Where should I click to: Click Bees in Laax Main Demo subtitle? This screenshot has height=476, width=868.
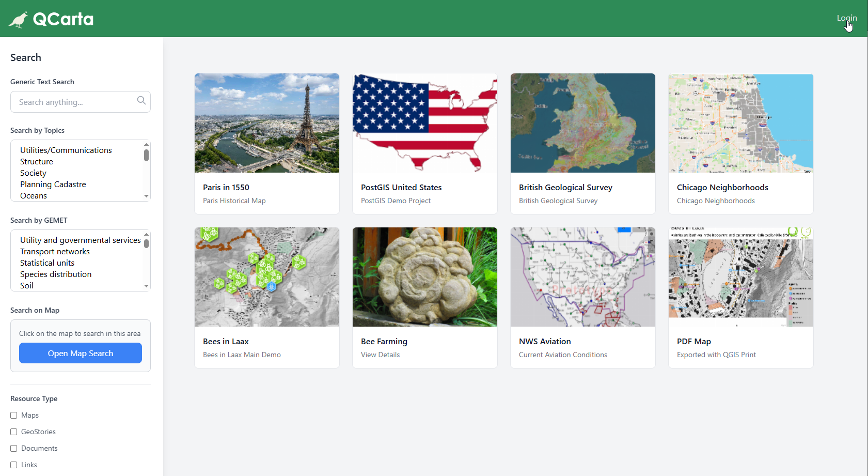(242, 355)
